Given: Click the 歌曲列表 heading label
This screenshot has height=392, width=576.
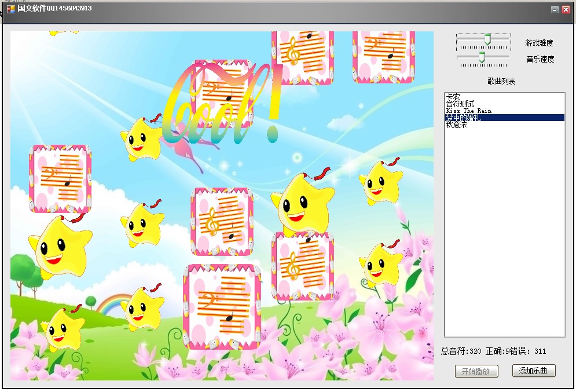Looking at the screenshot, I should [501, 81].
